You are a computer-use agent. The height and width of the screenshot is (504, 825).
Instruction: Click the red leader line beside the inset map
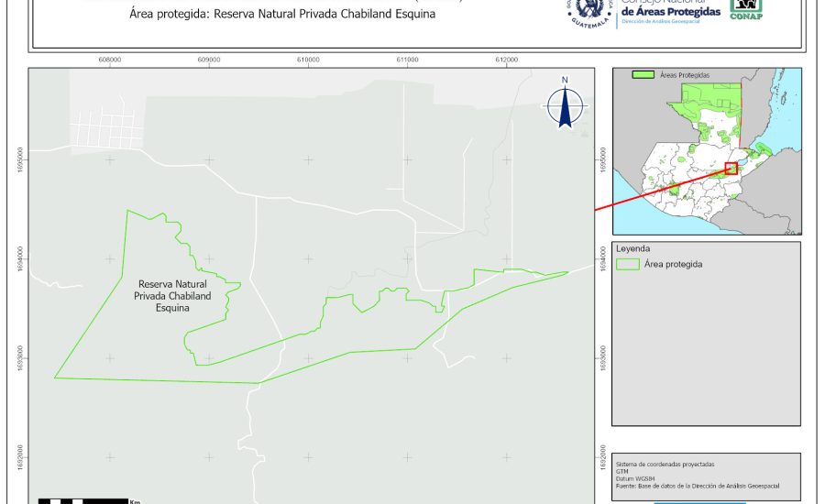[x=660, y=190]
